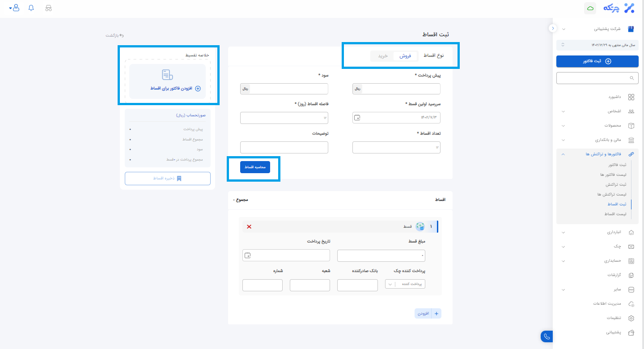
Task: Click the پیش پرداخت input field
Action: click(x=401, y=89)
